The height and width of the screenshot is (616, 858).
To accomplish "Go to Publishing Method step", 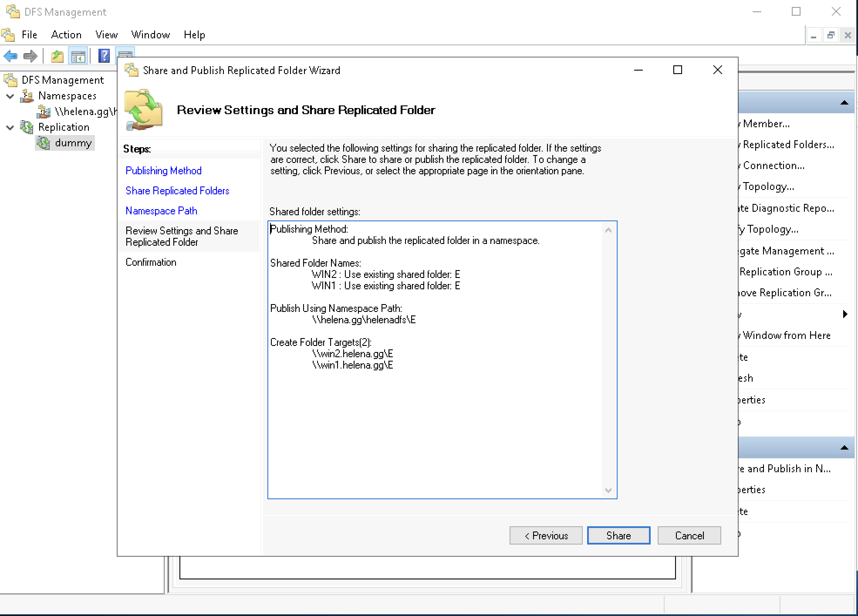I will coord(163,171).
